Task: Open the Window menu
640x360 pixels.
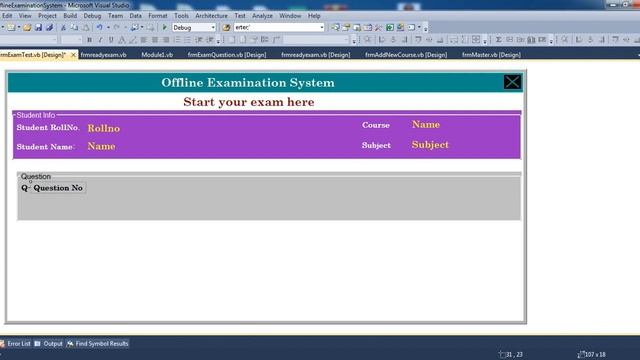Action: pos(290,16)
